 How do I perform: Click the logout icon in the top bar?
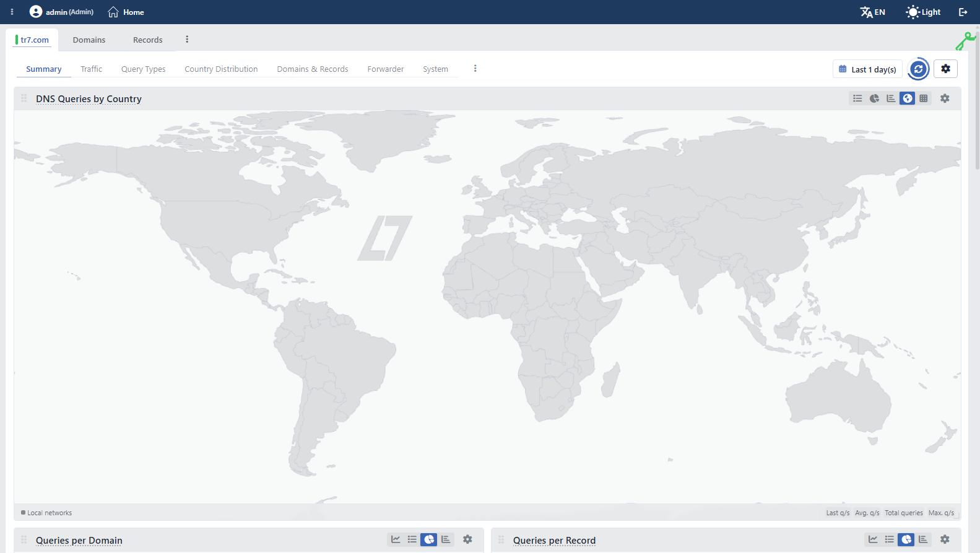963,12
